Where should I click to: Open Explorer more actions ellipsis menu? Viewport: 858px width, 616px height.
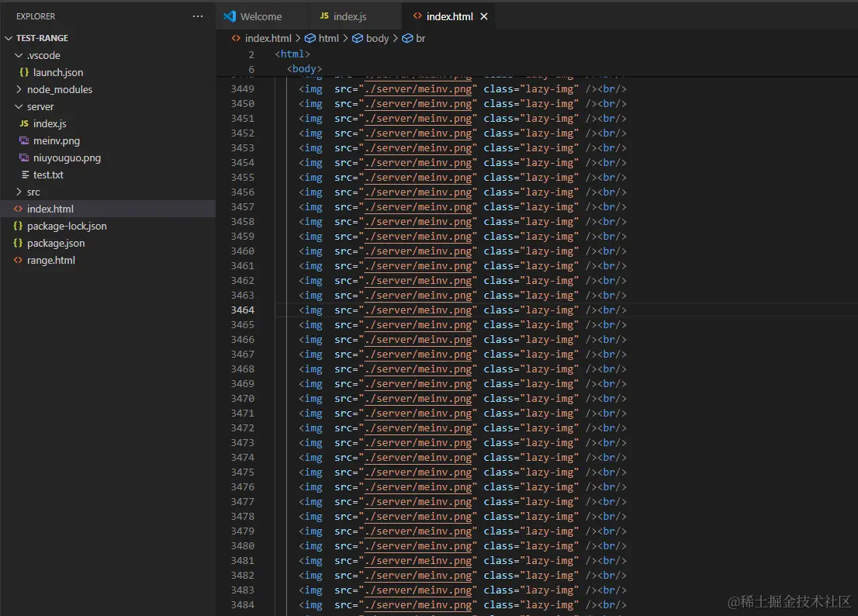coord(198,16)
